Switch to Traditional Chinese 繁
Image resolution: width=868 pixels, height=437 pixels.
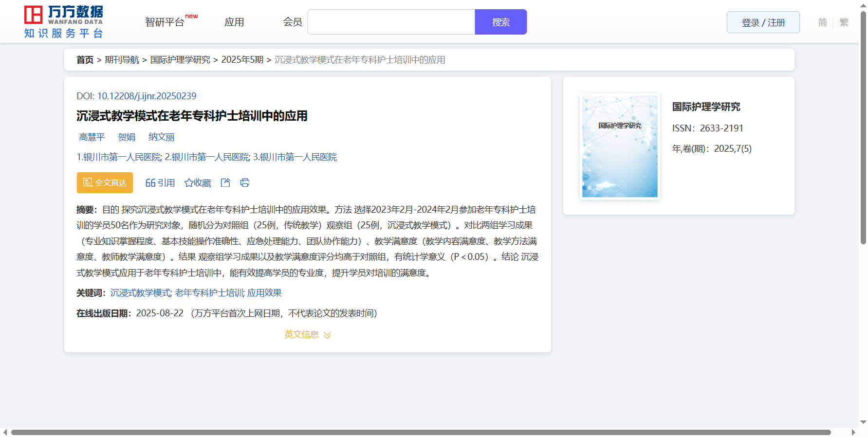(x=844, y=22)
